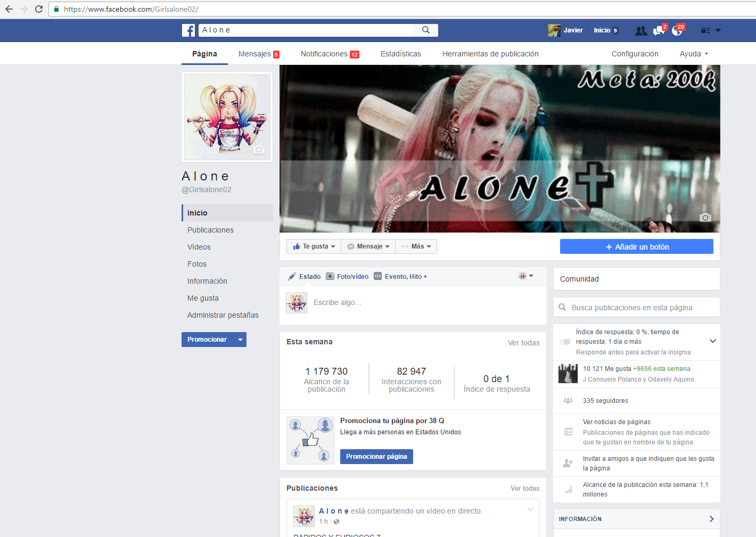Click the invite friends icon

click(x=568, y=463)
